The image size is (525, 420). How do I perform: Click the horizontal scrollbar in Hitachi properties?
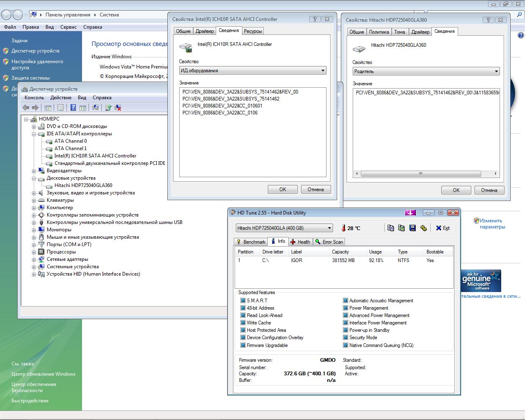click(x=420, y=173)
